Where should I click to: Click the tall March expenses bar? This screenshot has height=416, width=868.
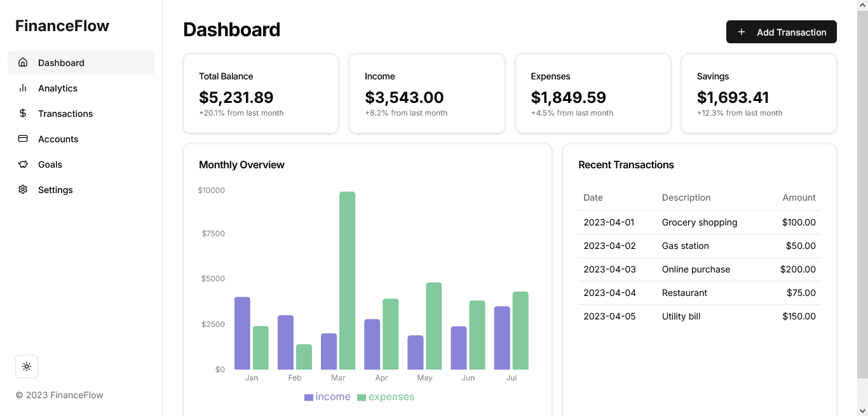(347, 280)
